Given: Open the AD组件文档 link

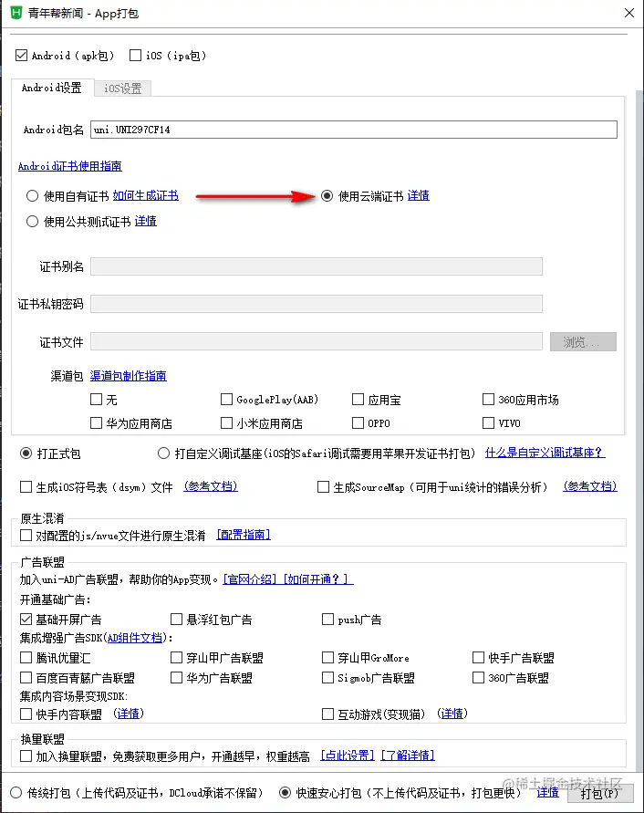Looking at the screenshot, I should click(x=135, y=638).
